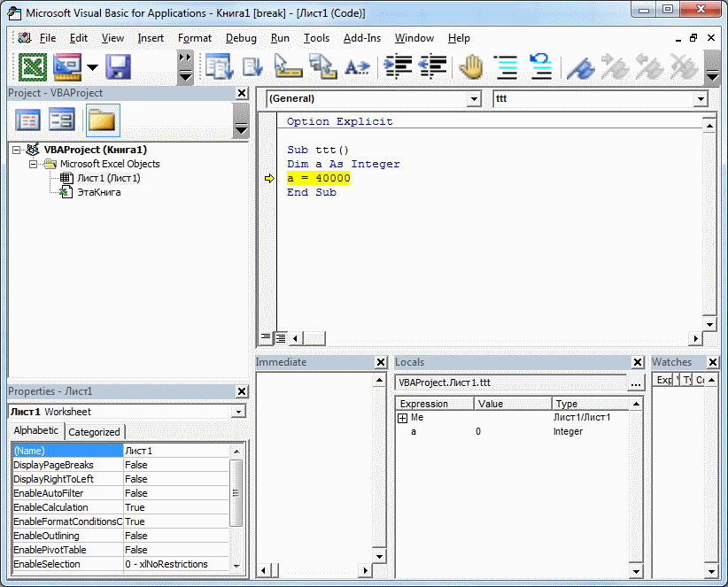Click Save floppy disk toolbar icon
Viewport: 728px width, 587px height.
point(118,66)
